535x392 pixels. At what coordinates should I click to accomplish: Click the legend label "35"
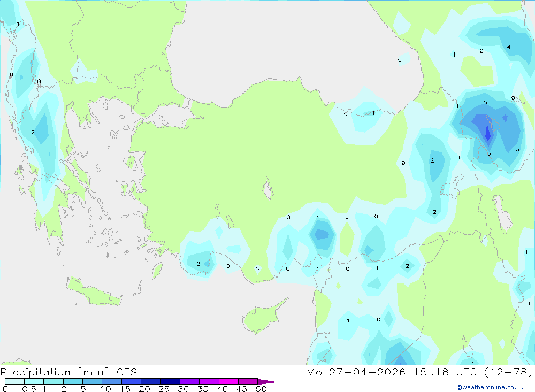(203, 389)
